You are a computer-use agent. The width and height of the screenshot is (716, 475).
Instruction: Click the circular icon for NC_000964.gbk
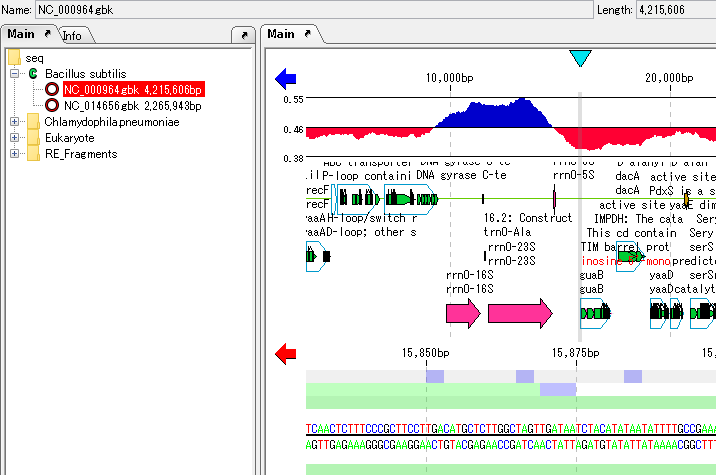click(x=52, y=90)
